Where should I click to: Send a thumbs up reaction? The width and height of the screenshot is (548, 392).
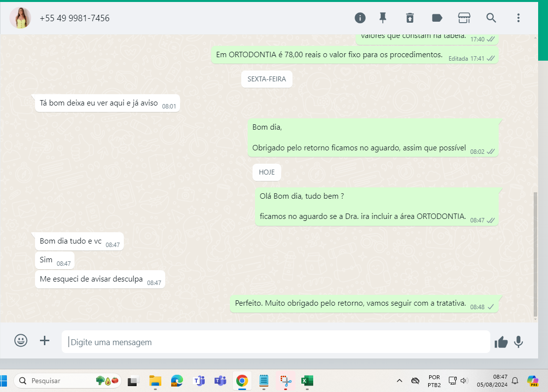[501, 342]
